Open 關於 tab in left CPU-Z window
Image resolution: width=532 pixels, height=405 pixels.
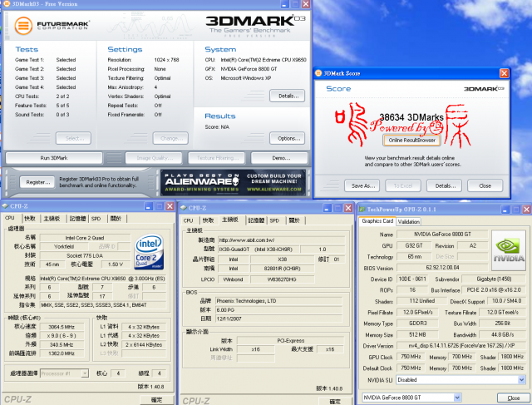click(x=116, y=219)
